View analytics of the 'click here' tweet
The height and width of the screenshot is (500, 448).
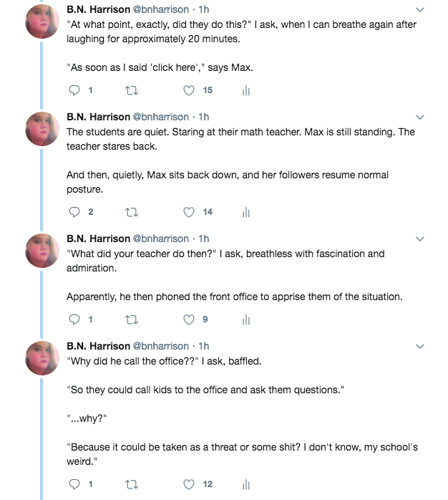tap(245, 90)
